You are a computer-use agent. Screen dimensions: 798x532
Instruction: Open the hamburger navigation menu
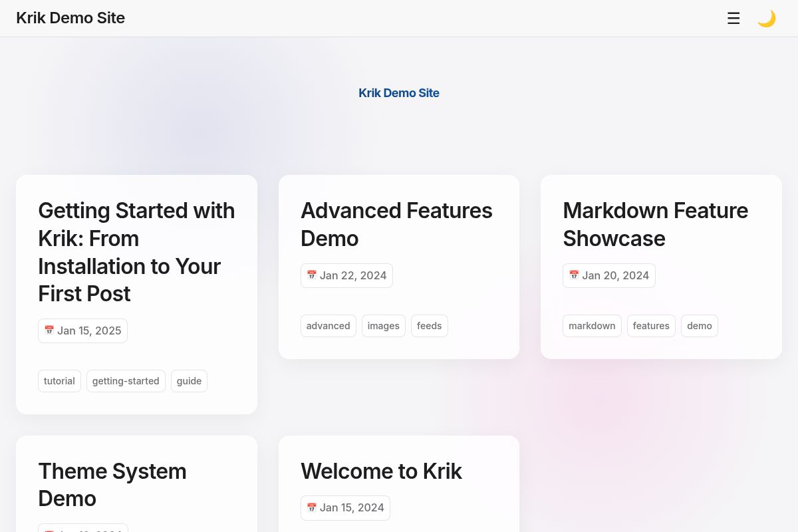pyautogui.click(x=733, y=19)
